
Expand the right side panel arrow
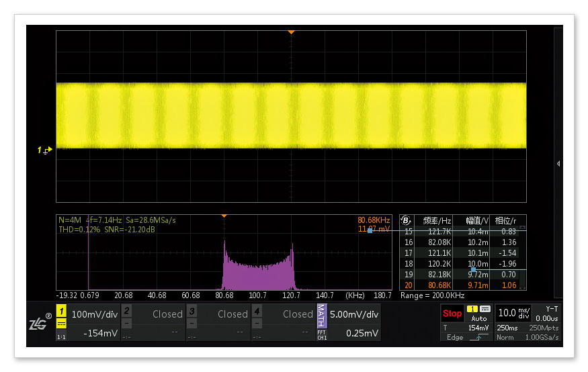558,164
